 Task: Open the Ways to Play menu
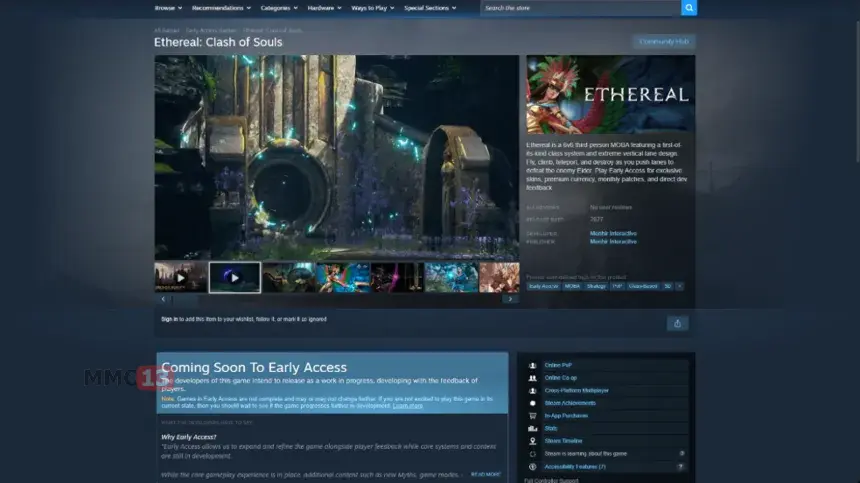tap(372, 8)
